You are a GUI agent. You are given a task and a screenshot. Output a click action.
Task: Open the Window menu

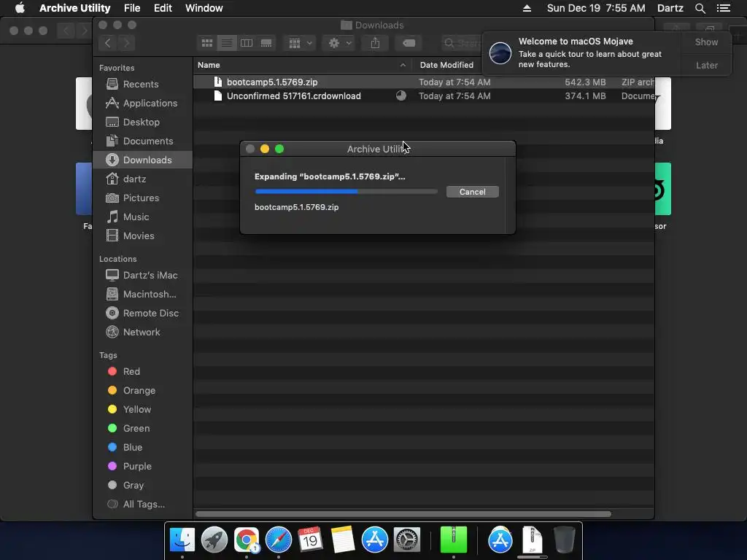(x=204, y=8)
